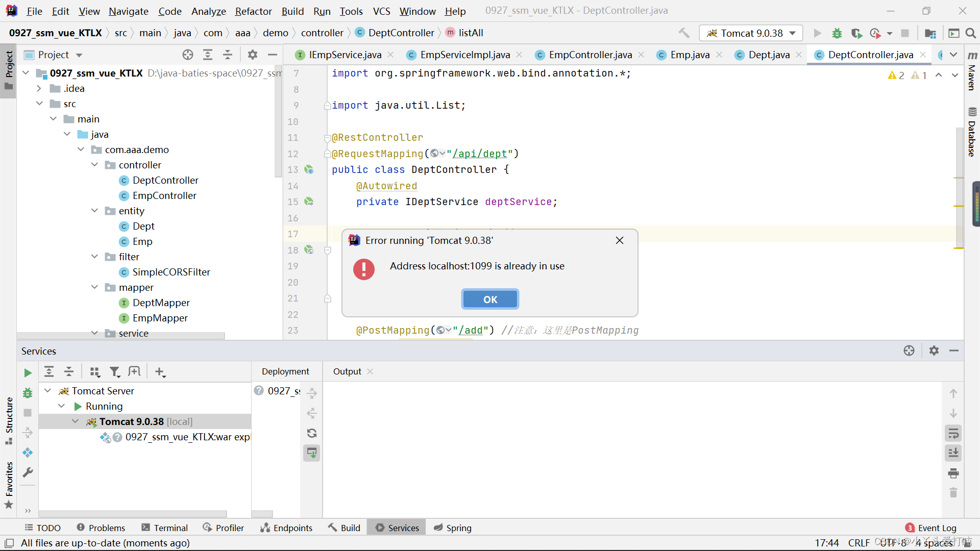Screen dimensions: 980x551
Task: Toggle scroll to end in Output
Action: point(953,453)
